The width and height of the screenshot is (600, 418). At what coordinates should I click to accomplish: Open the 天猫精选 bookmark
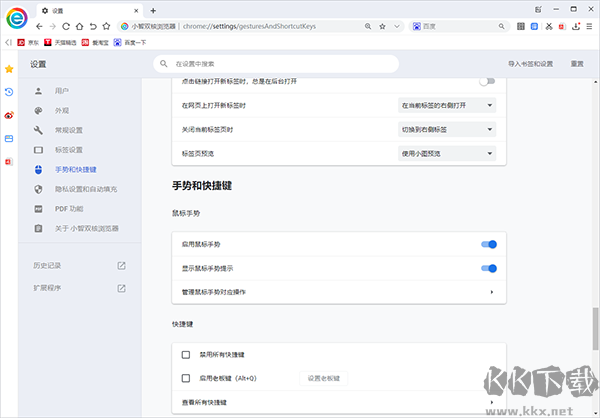coord(60,42)
